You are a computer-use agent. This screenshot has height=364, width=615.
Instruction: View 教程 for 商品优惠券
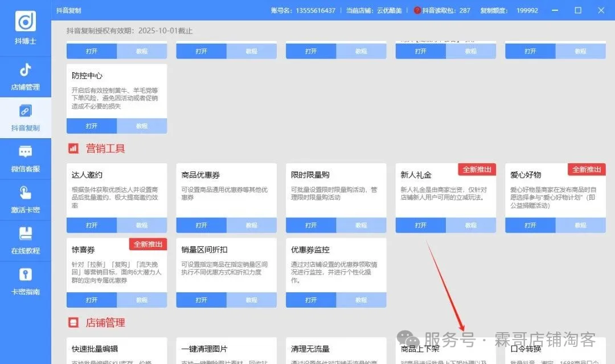click(251, 225)
